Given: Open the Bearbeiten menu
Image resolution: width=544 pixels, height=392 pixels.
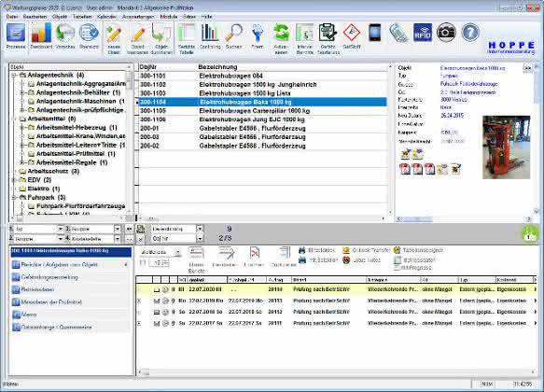Looking at the screenshot, I should point(35,16).
